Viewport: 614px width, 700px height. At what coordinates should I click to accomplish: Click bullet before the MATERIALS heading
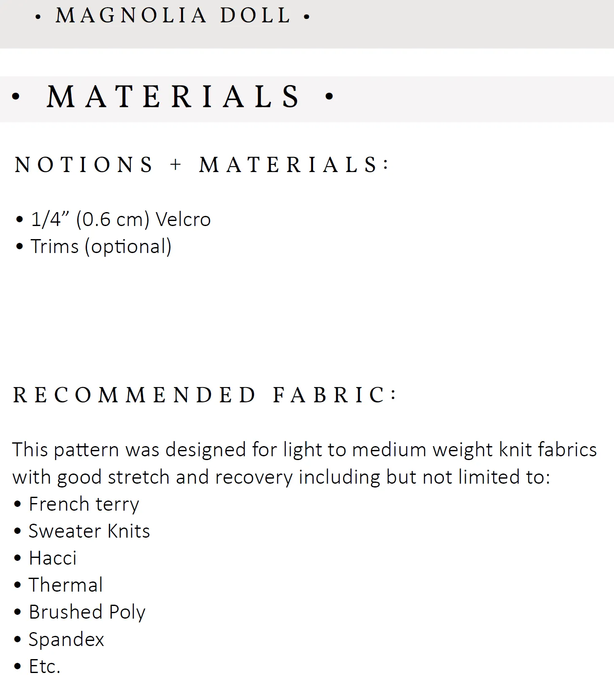(16, 97)
